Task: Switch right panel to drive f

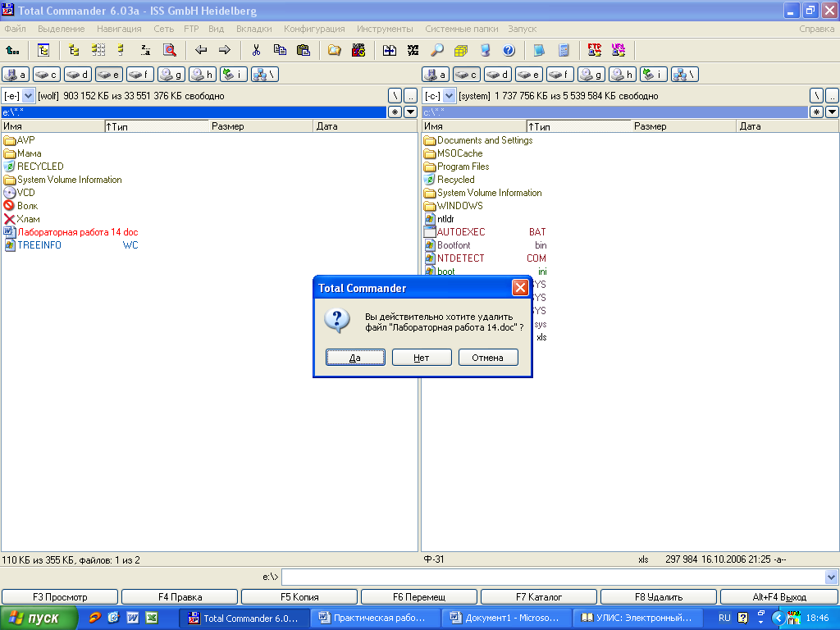Action: click(559, 75)
